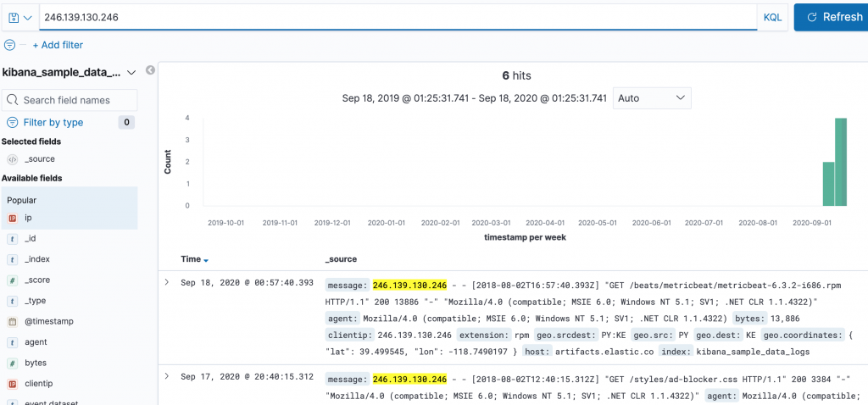Click the query bar containing 246.139.130.246
This screenshot has height=405, width=868.
click(398, 18)
